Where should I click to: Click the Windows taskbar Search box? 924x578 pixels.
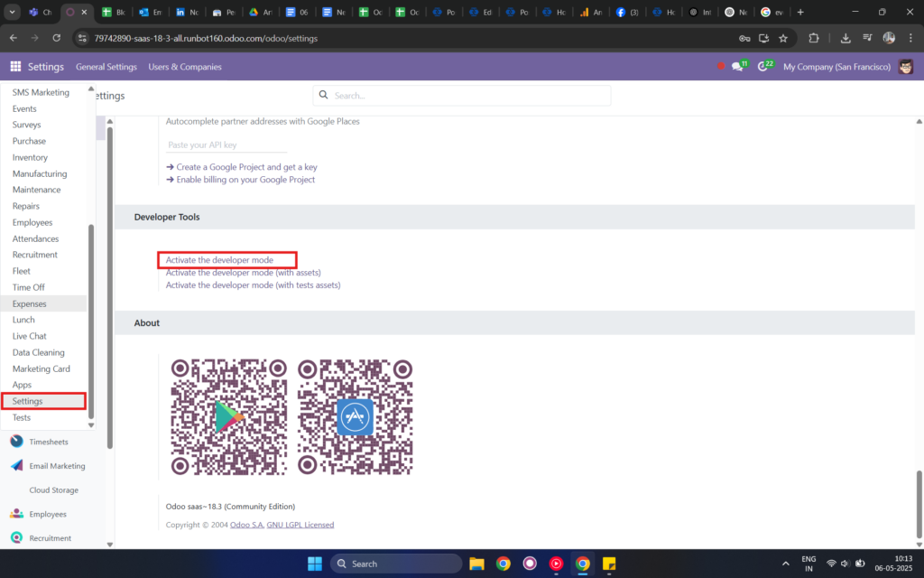pyautogui.click(x=396, y=564)
